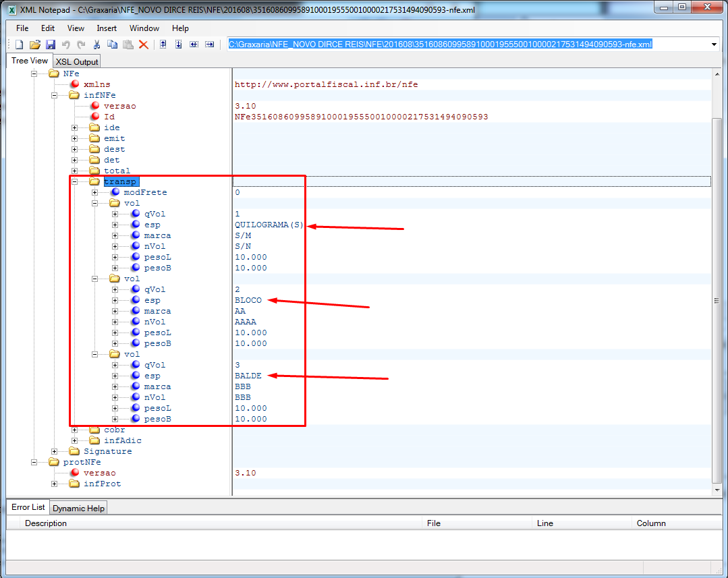Click the Line column header

582,523
